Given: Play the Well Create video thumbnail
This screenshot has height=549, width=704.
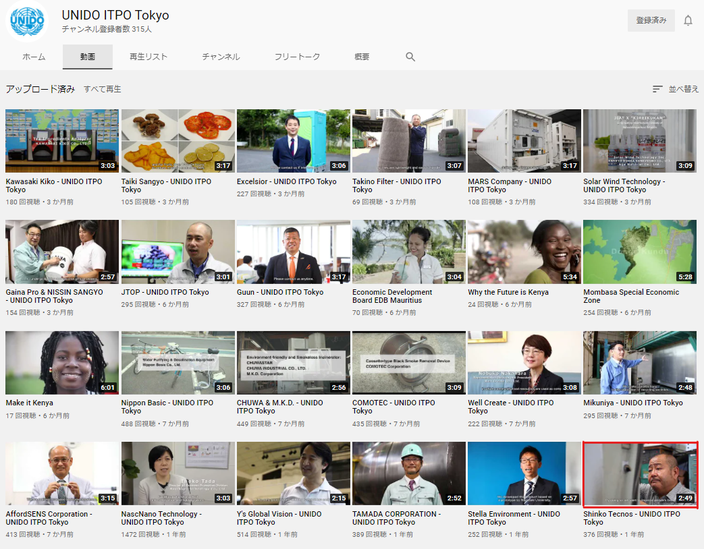Looking at the screenshot, I should point(524,363).
